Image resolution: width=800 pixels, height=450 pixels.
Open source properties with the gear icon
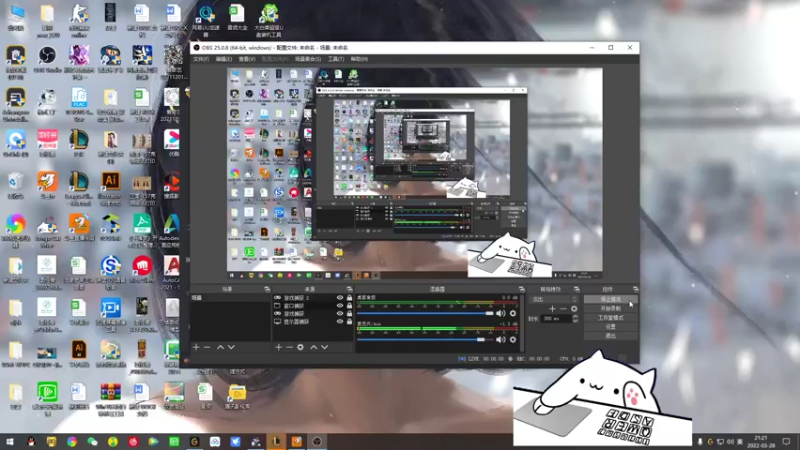point(301,347)
